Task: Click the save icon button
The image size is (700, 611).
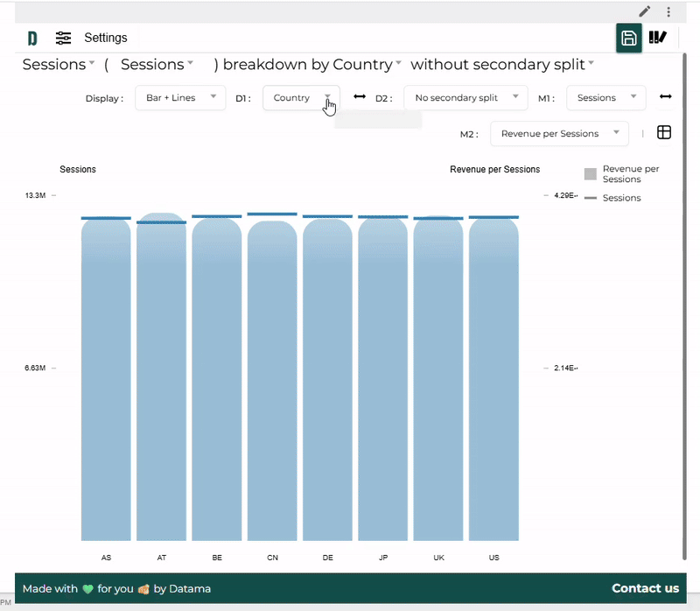Action: (628, 38)
